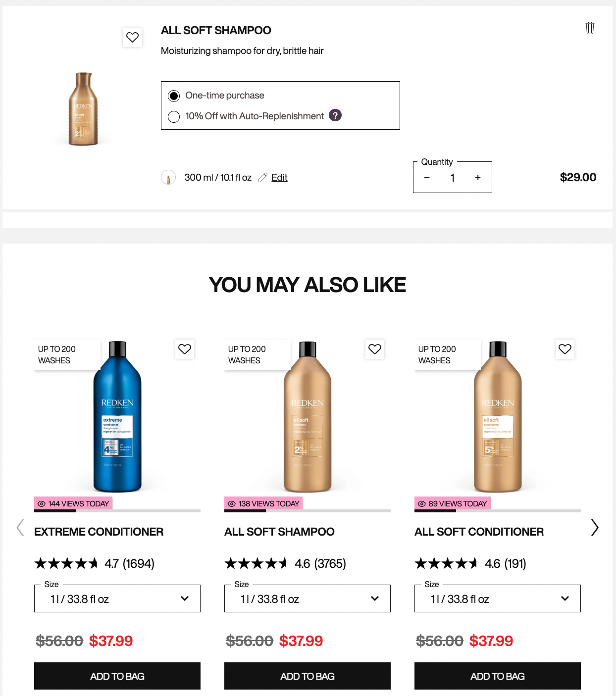Add Extreme Conditioner to wishlist with heart
The width and height of the screenshot is (616, 696).
coord(185,349)
